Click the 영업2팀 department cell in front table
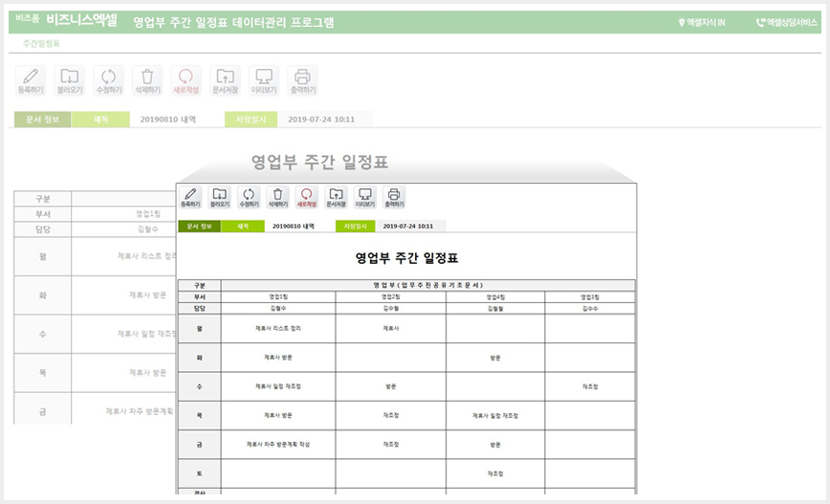Image resolution: width=830 pixels, height=504 pixels. point(391,297)
